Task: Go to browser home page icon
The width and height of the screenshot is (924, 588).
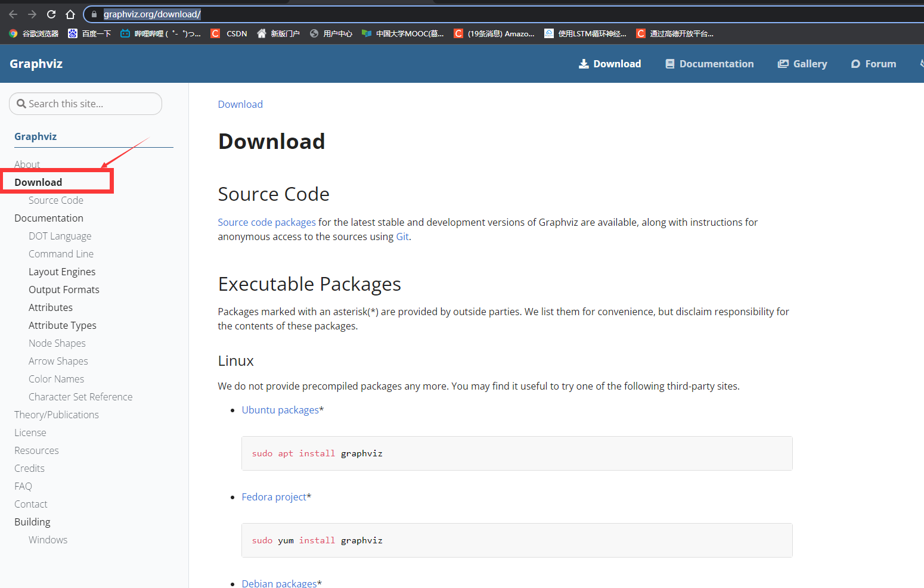Action: (70, 14)
